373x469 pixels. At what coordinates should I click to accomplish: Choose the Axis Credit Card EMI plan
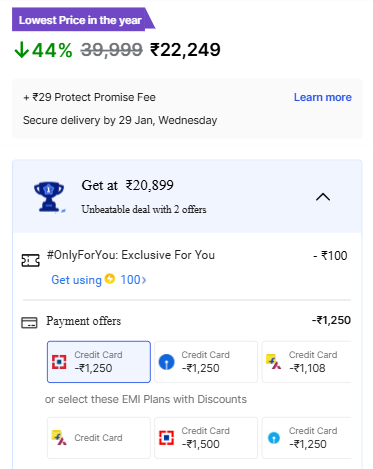point(99,438)
